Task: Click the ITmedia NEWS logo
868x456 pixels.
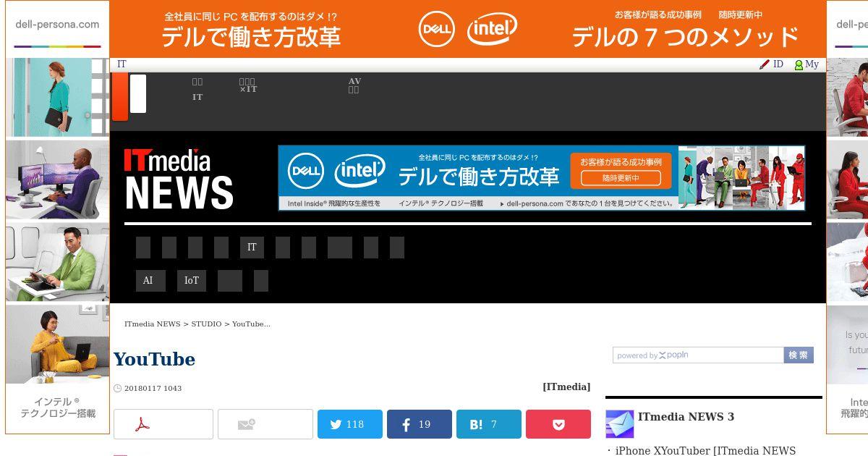Action: click(x=179, y=179)
